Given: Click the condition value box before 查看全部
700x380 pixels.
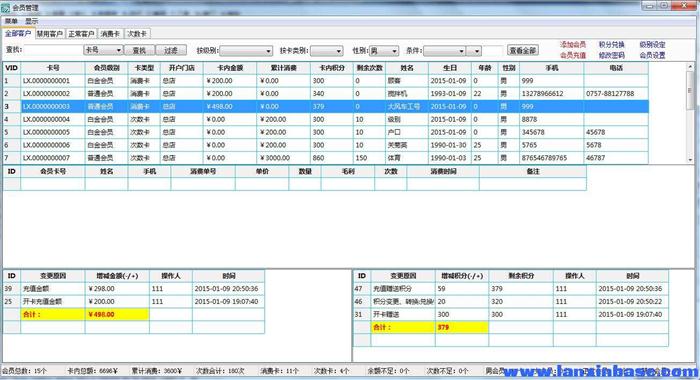Looking at the screenshot, I should (x=493, y=51).
